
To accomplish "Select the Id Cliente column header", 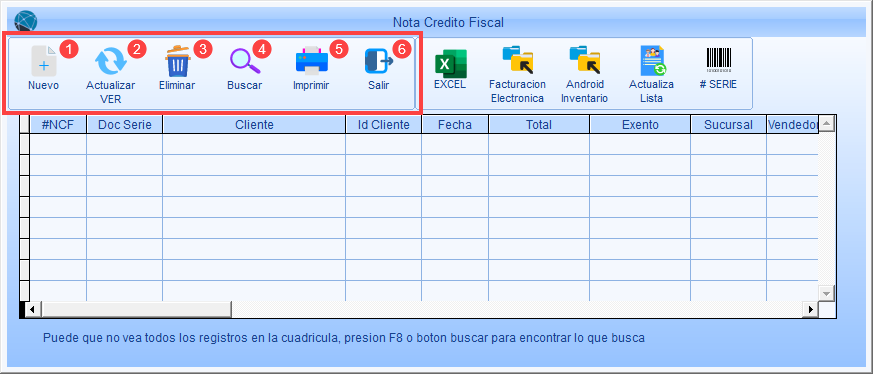I will pos(384,125).
